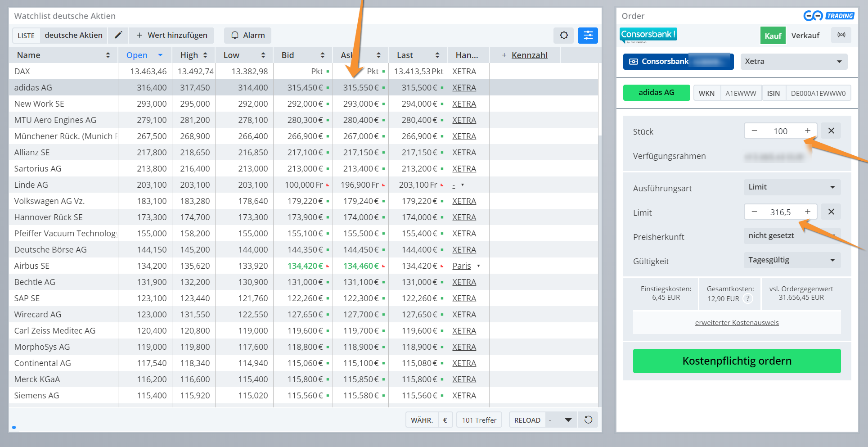
Task: Select the Wirecard AG row
Action: [x=304, y=314]
